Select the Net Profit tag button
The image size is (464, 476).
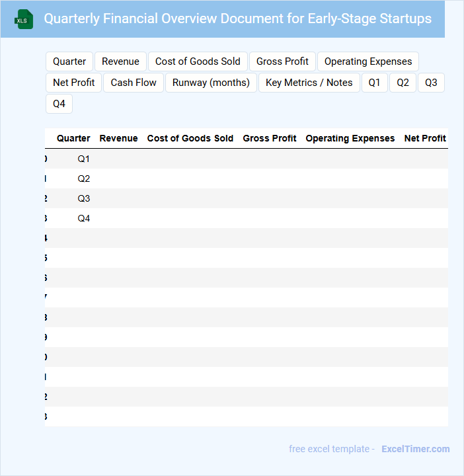[74, 83]
